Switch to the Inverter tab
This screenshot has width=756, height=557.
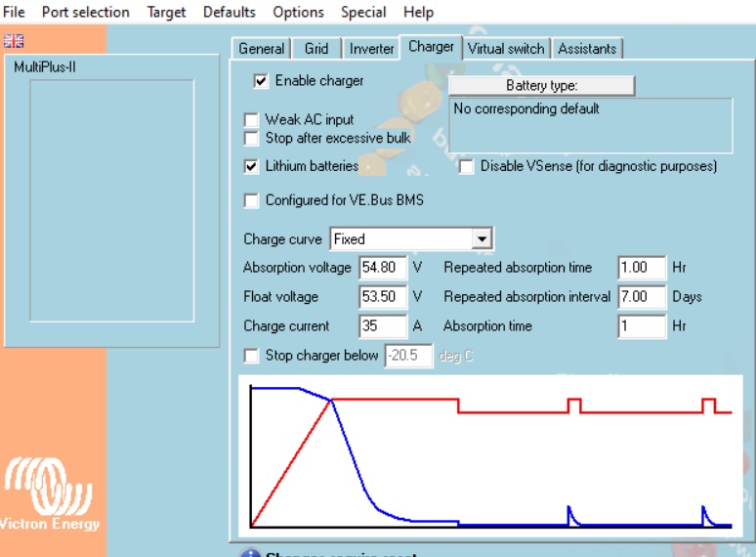[x=371, y=49]
